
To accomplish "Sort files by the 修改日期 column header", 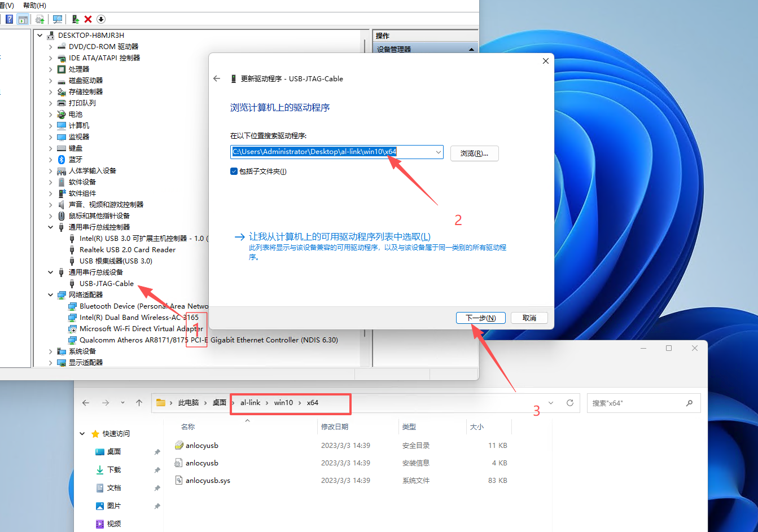I will (x=335, y=427).
